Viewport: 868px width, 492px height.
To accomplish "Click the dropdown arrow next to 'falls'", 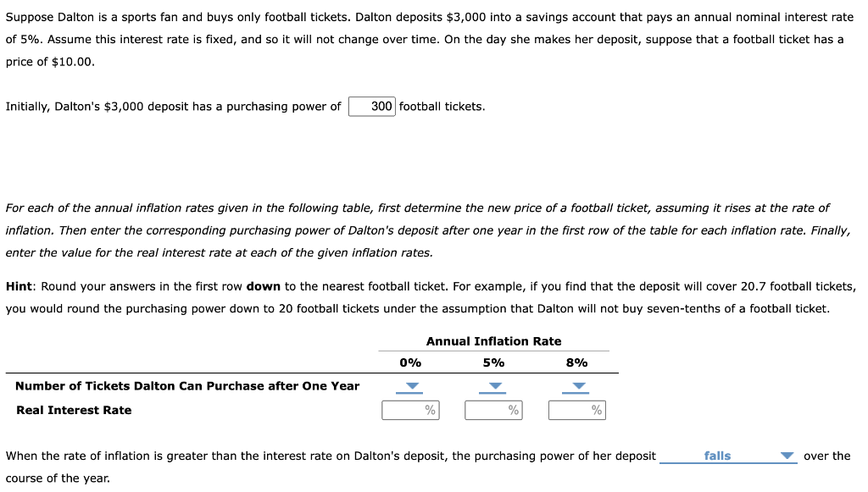I will 787,456.
